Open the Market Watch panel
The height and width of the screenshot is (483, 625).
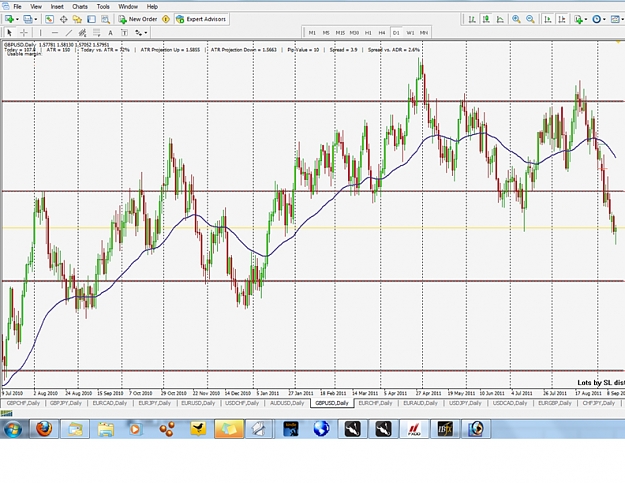[x=49, y=19]
